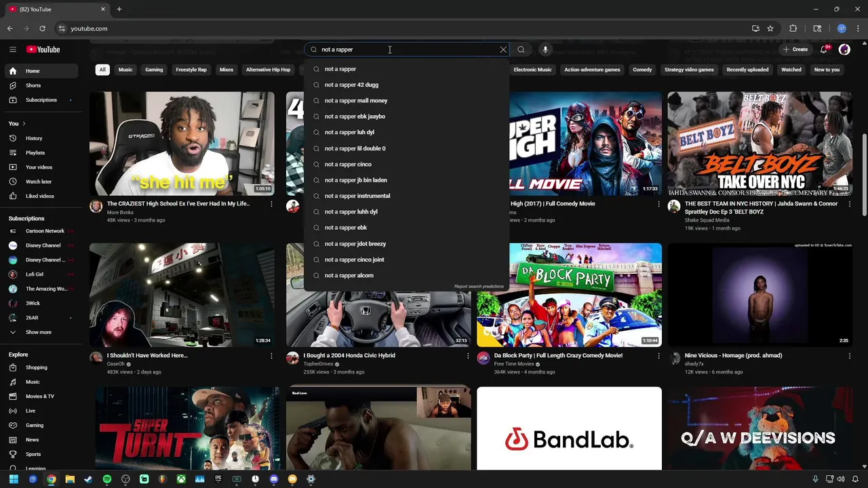Open Nine Vicious Homage video thumbnail

tap(759, 295)
